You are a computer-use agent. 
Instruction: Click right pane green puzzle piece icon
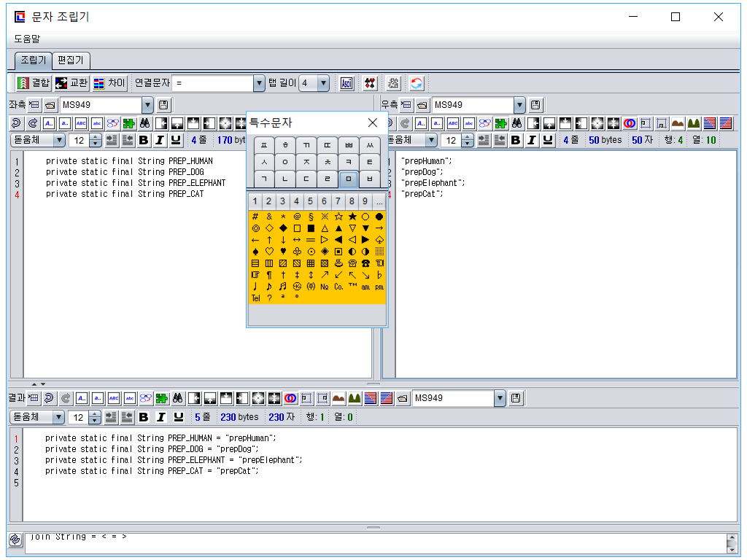(x=500, y=124)
